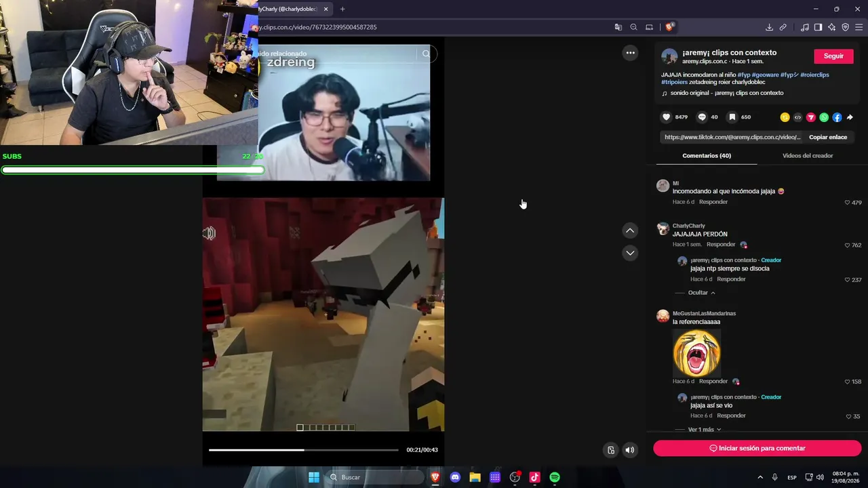Open browser downloads icon
The image size is (868, 488).
[769, 27]
